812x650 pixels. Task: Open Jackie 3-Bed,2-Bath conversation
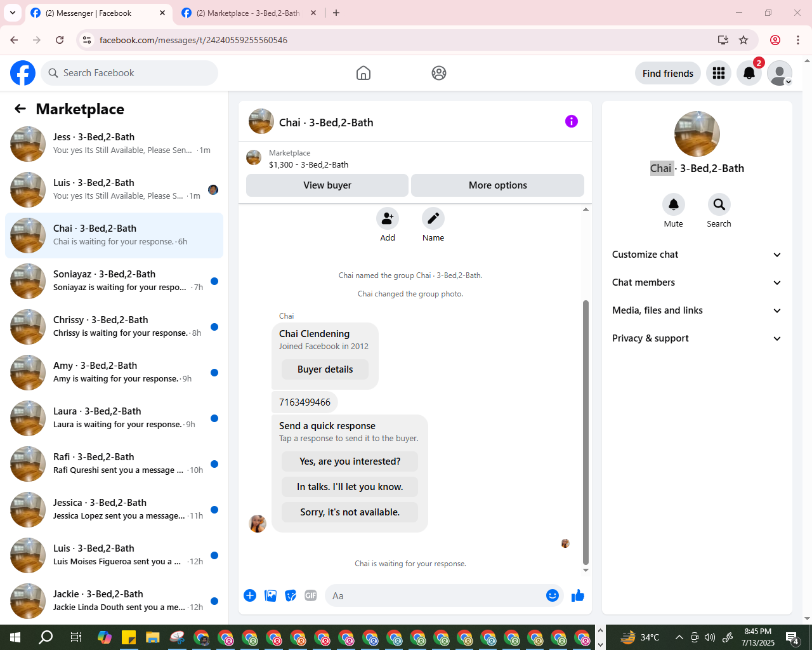[114, 601]
